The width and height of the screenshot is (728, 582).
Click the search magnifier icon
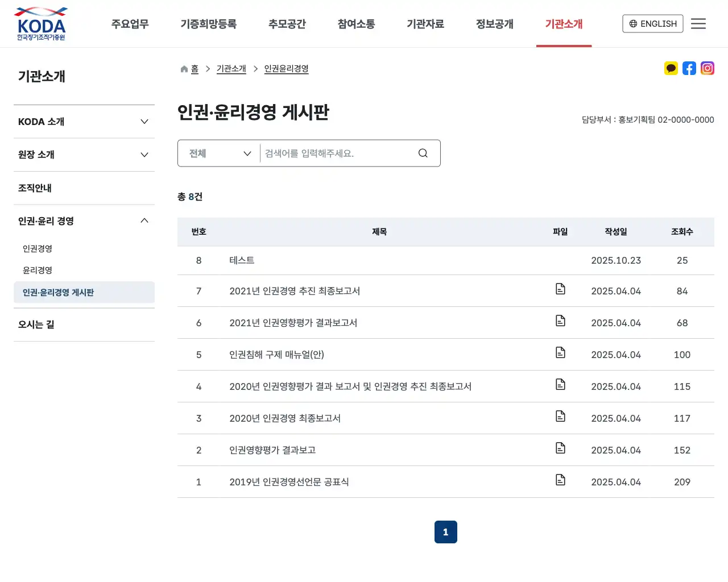[x=423, y=153]
